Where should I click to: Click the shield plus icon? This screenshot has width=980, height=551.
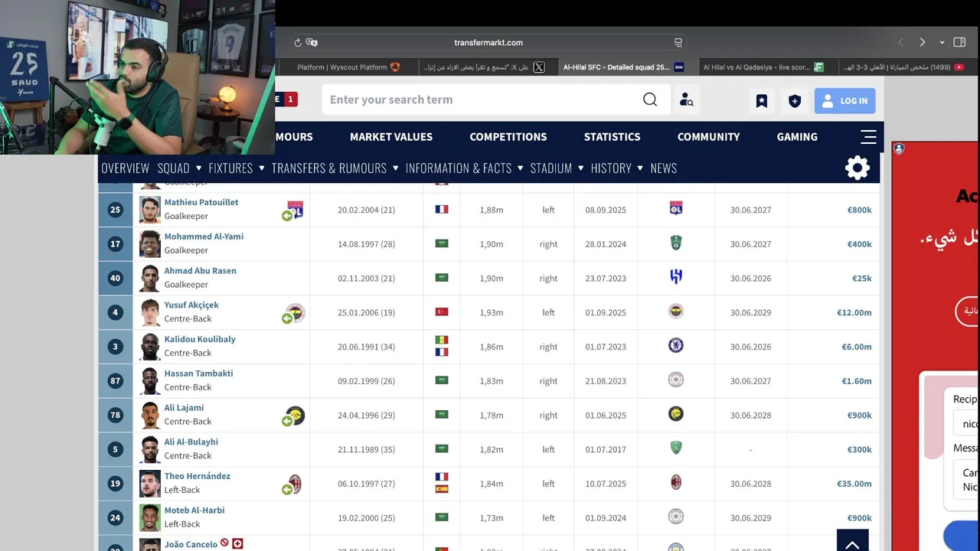point(795,101)
